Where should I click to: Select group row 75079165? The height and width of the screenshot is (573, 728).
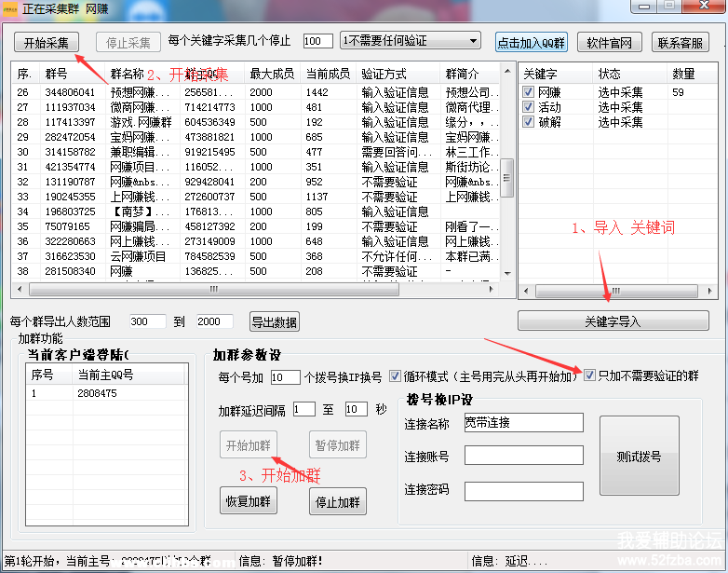[x=256, y=225]
